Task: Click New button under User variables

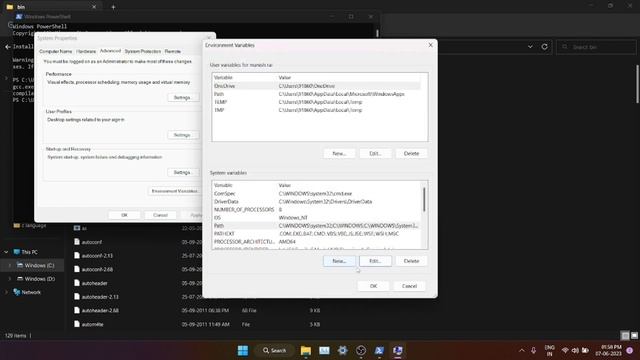Action: click(339, 153)
